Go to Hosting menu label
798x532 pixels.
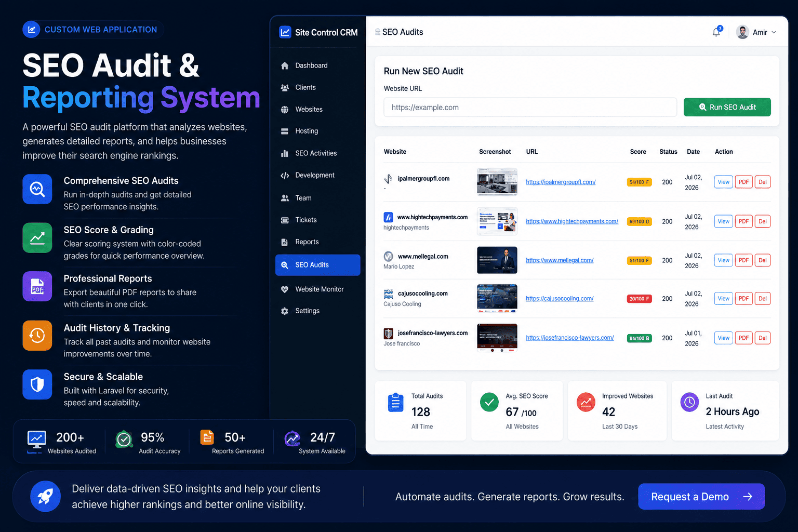307,131
